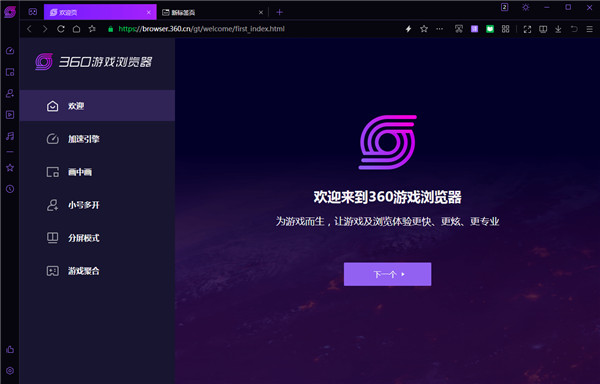Click the purple square extension icon
This screenshot has width=600, height=384.
tap(474, 29)
